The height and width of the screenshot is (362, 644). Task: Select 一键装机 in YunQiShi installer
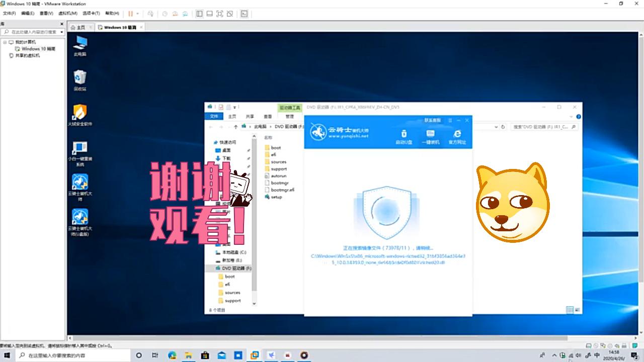[x=430, y=137]
